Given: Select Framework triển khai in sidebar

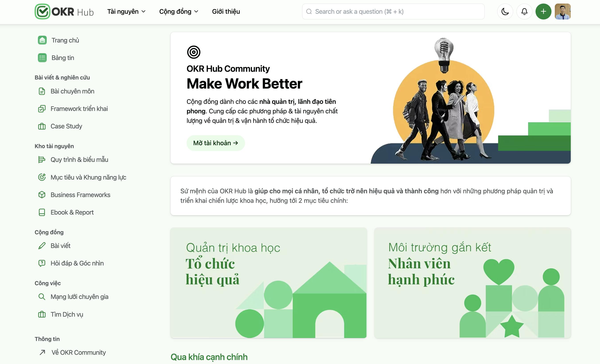Looking at the screenshot, I should click(x=73, y=109).
